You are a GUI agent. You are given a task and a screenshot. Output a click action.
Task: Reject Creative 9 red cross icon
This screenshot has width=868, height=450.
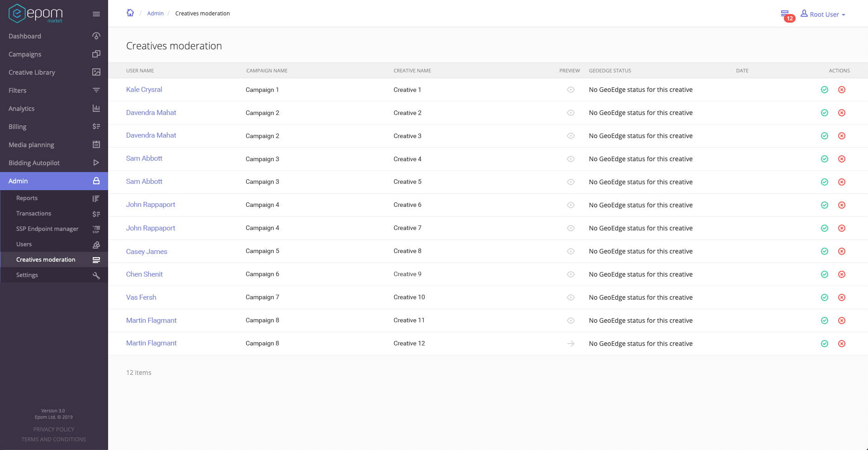point(842,274)
